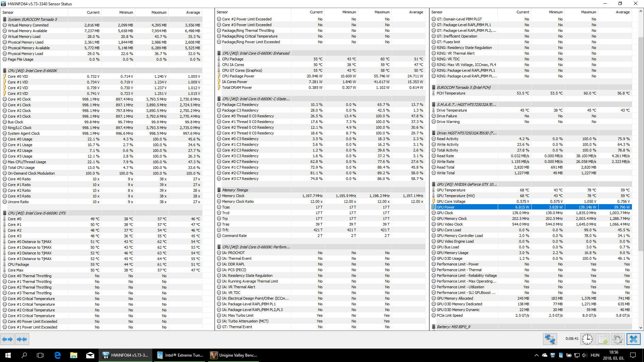
Task: Switch the HUN input language indicator
Action: (x=595, y=355)
